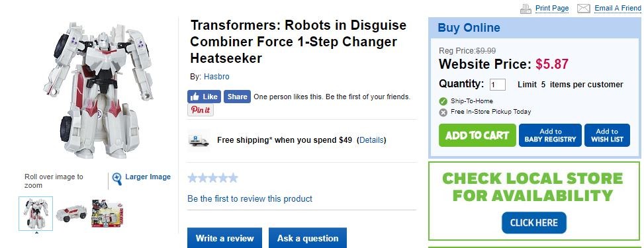Click the printer icon beside Print Page

pyautogui.click(x=526, y=8)
